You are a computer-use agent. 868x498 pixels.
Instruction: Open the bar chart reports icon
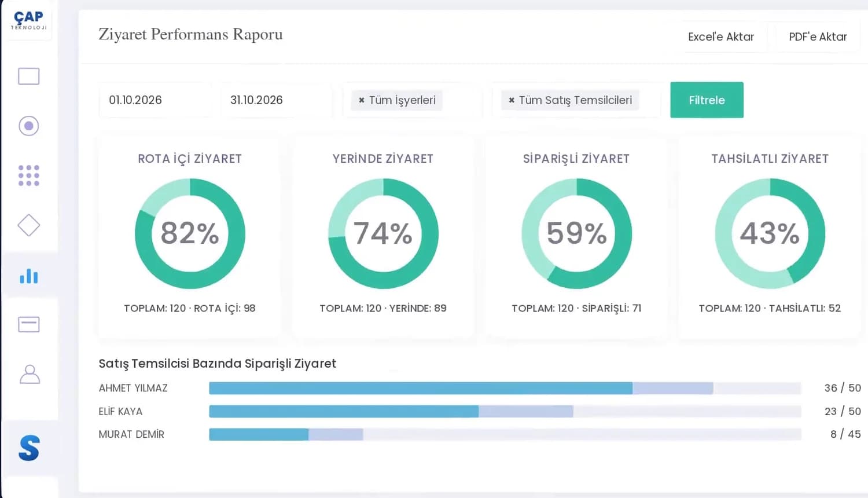point(29,276)
